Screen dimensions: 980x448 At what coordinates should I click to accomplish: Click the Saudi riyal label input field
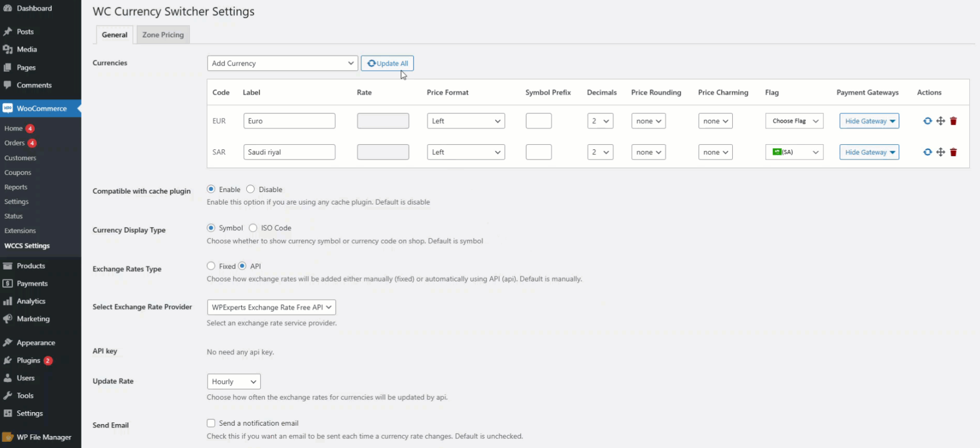[289, 152]
